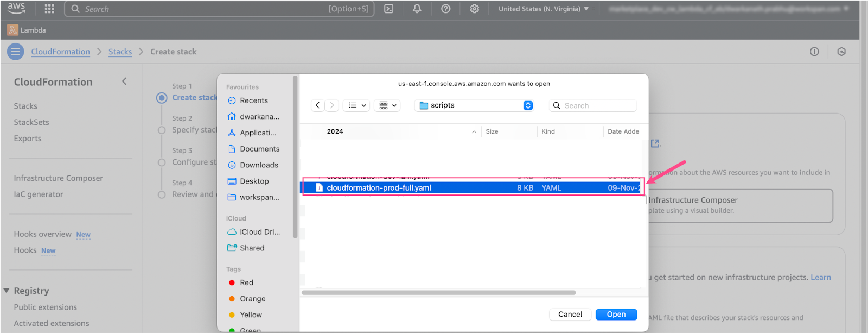Open Infrastructure Composer in side navigation
The width and height of the screenshot is (868, 333).
click(x=58, y=178)
